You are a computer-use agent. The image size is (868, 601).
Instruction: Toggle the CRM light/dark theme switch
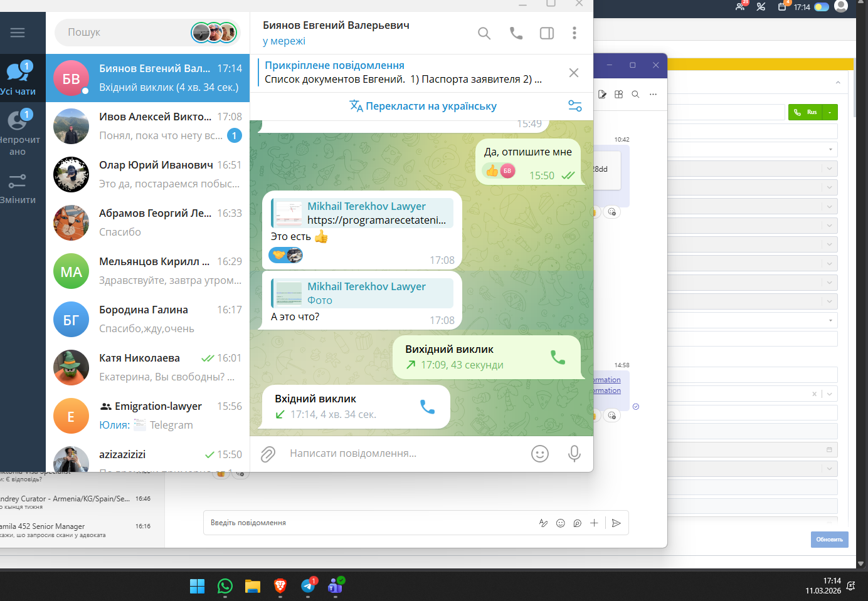click(x=822, y=7)
